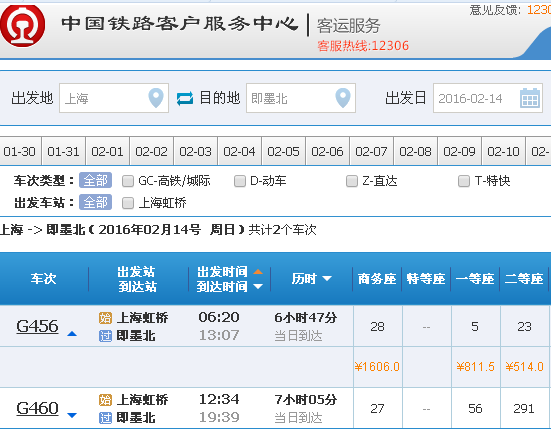
Task: Click the ¥811.5 first class price
Action: point(475,367)
